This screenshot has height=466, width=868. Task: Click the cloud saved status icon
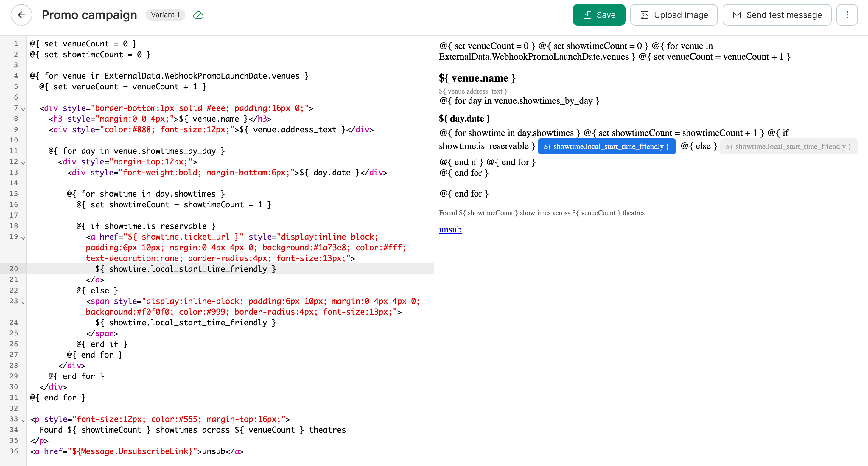click(x=198, y=15)
